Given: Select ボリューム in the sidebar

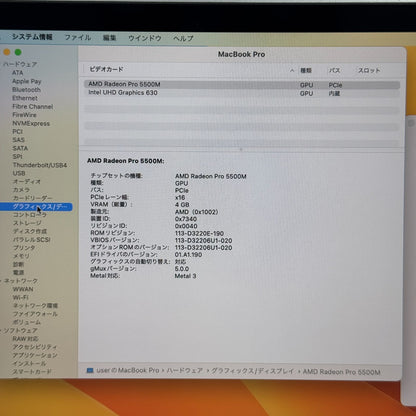Looking at the screenshot, I should (27, 322).
